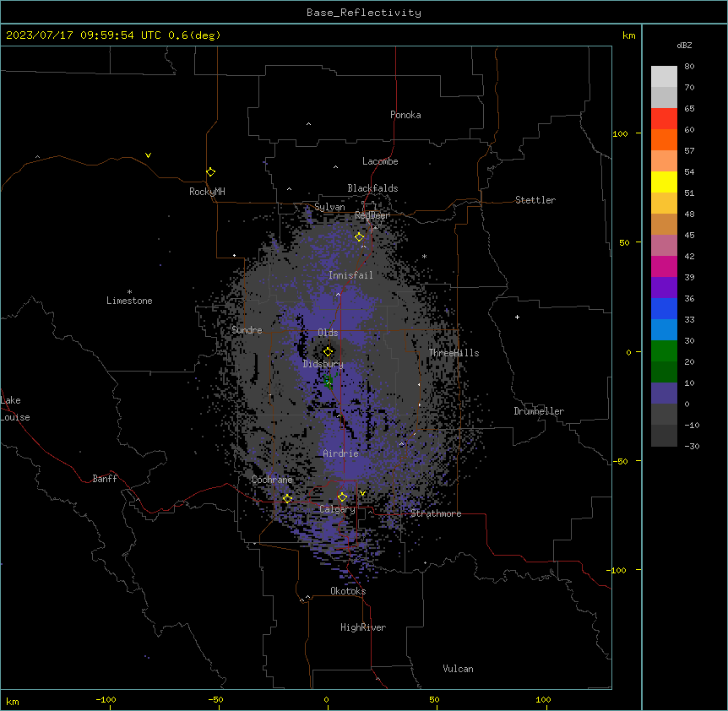
Task: Click the Base_Reflectivity title text
Action: pos(364,13)
